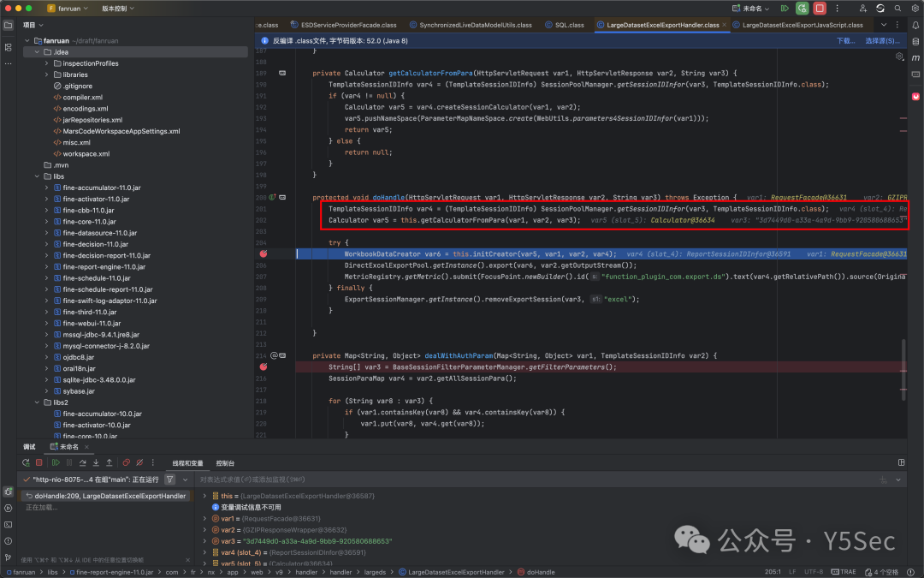The image size is (924, 578).
Task: Toggle the Mute Breakpoints icon
Action: tap(139, 463)
